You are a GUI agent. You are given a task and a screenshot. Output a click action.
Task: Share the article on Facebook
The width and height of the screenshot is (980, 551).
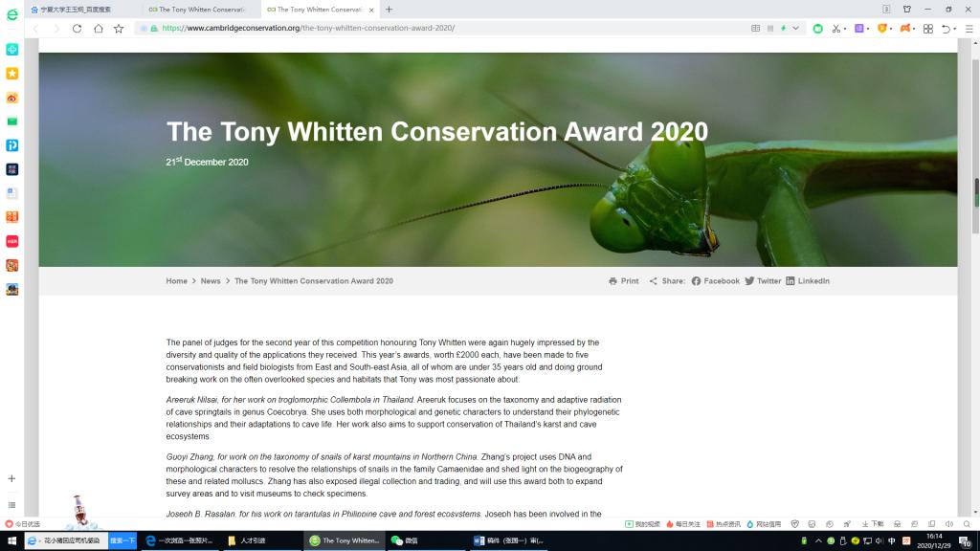[x=715, y=281]
